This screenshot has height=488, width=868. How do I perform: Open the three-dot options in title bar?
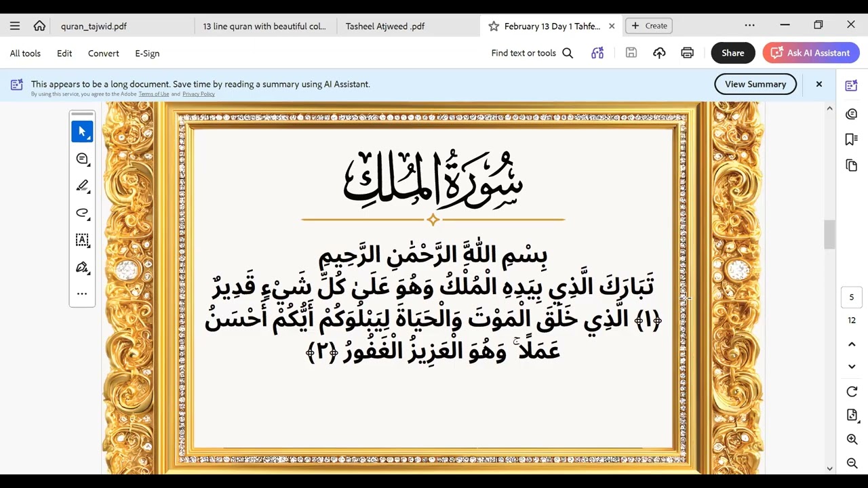(x=749, y=25)
